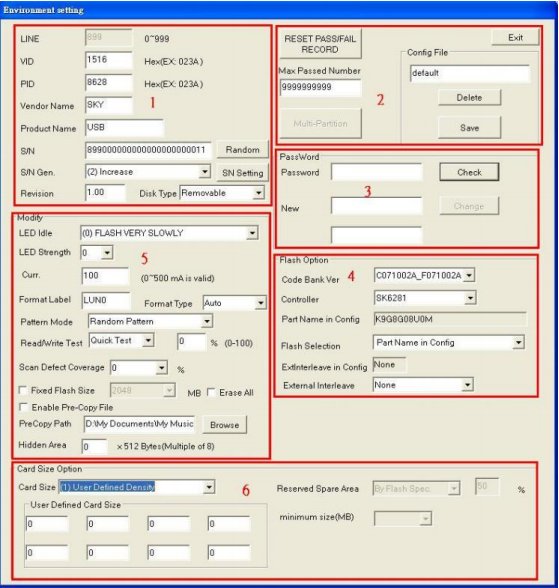The height and width of the screenshot is (588, 559).
Task: Open the Card Size dropdown
Action: [209, 487]
